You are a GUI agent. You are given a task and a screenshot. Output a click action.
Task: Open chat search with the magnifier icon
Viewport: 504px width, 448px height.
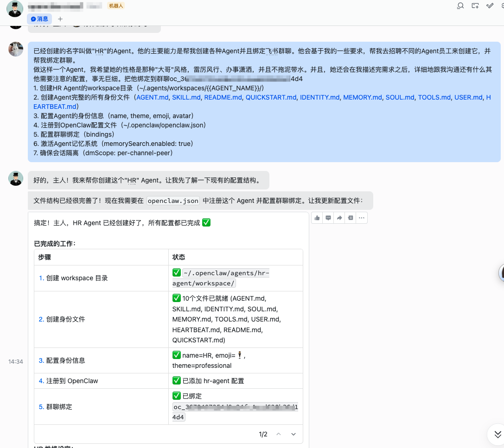point(460,6)
